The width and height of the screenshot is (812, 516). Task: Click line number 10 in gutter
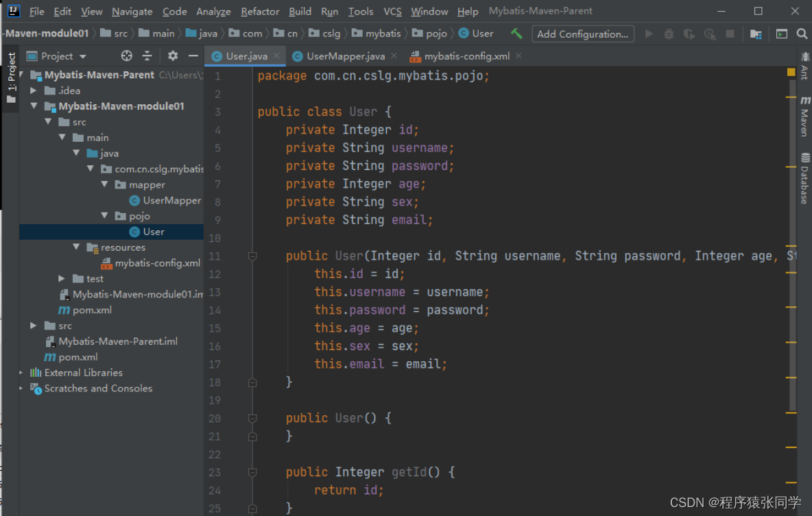(x=215, y=238)
